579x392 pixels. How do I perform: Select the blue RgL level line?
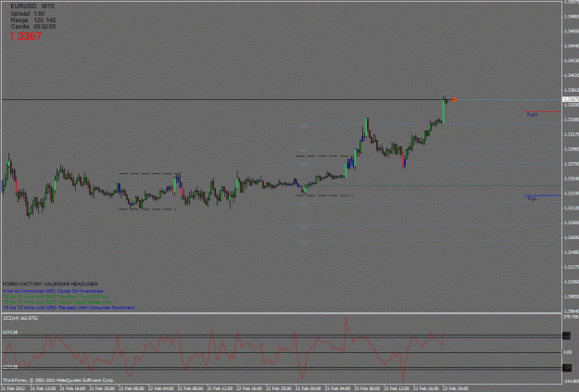pos(543,196)
